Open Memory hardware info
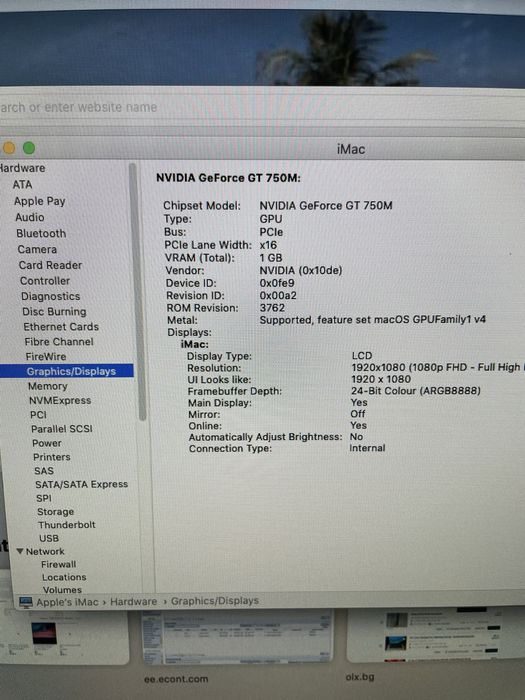Screen dimensions: 525x700 coord(48,386)
